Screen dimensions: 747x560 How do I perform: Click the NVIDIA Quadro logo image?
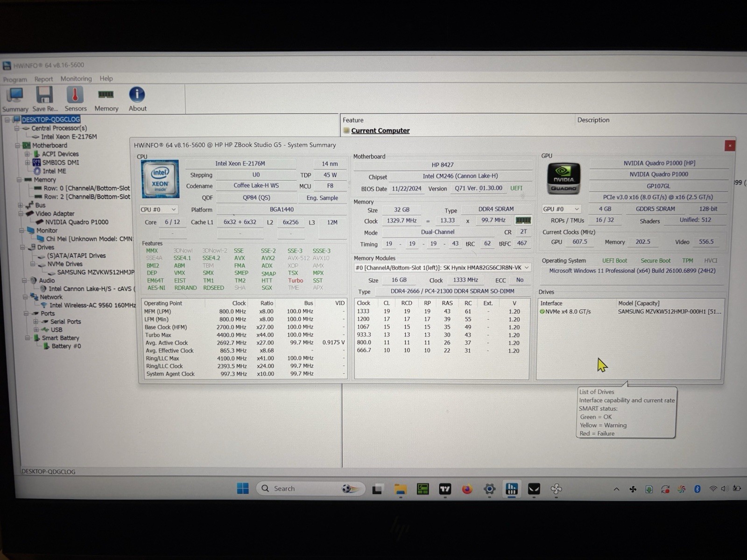pyautogui.click(x=564, y=179)
